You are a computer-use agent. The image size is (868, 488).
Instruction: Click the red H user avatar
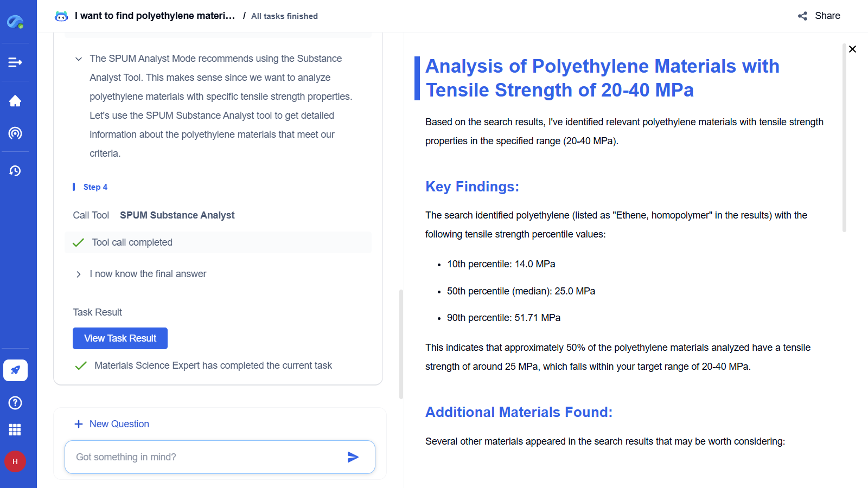point(15,461)
